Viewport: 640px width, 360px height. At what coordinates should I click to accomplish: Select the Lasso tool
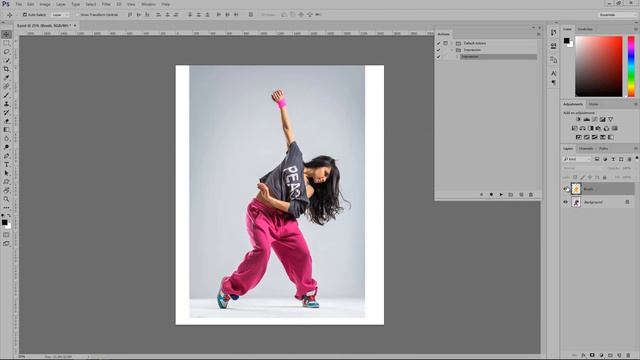pos(6,52)
